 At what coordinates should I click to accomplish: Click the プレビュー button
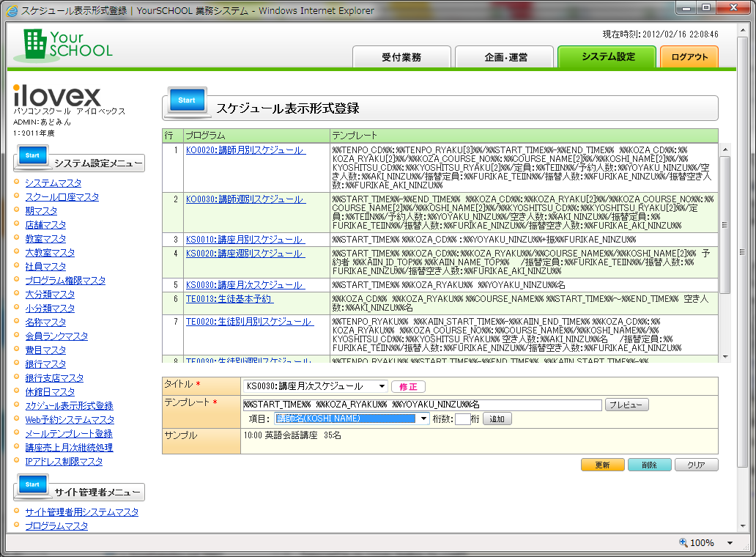point(626,405)
